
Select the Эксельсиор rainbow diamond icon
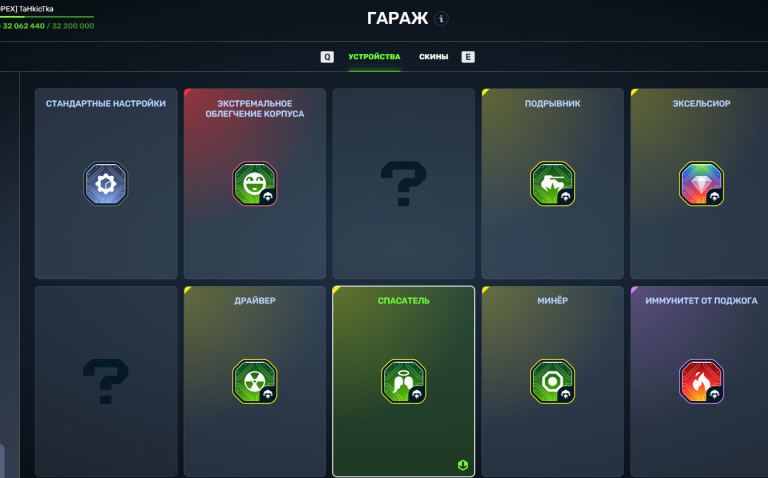pos(701,184)
